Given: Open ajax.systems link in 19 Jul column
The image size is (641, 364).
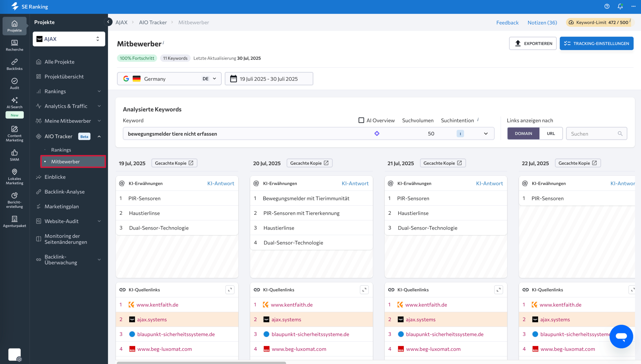Looking at the screenshot, I should tap(152, 319).
